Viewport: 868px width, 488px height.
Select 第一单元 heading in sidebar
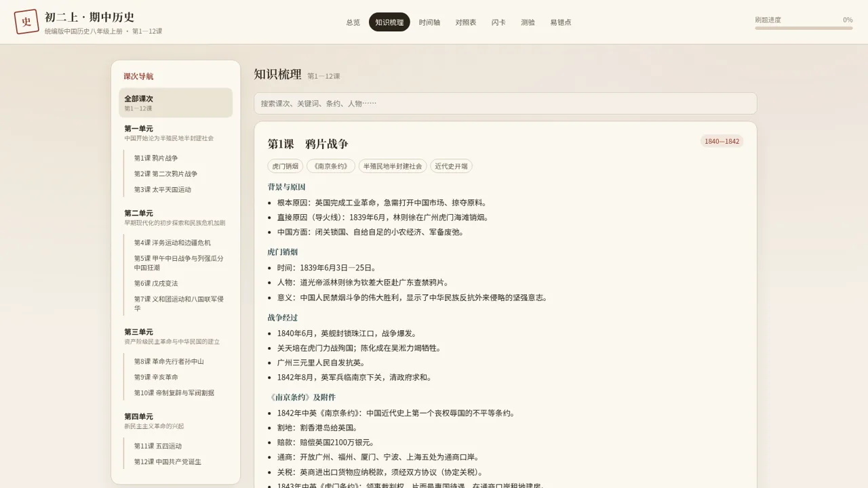pyautogui.click(x=176, y=133)
